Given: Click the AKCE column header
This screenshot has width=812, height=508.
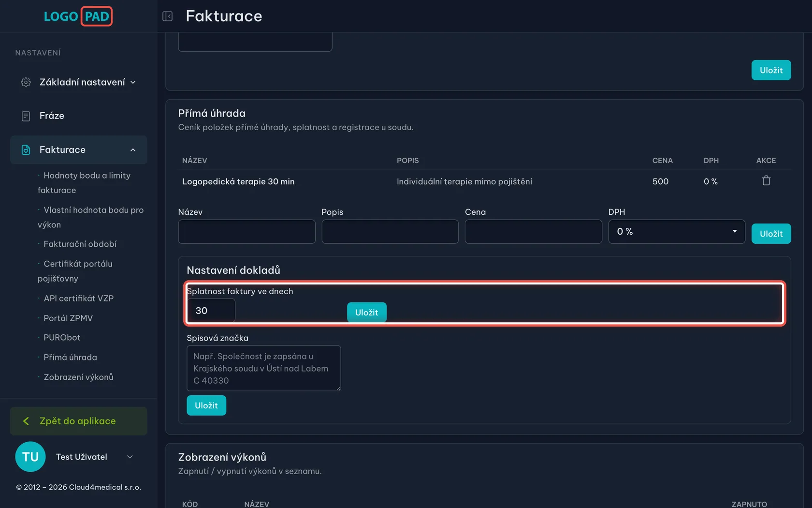Looking at the screenshot, I should click(766, 161).
